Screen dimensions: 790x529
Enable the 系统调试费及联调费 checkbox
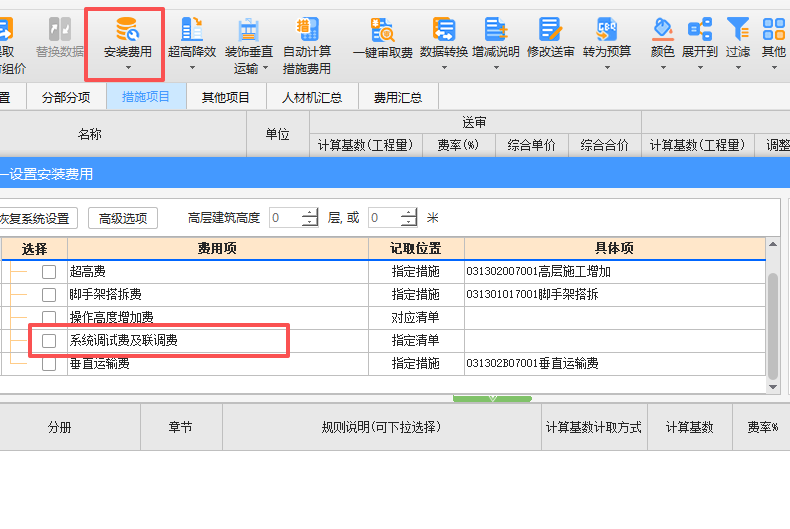tap(49, 341)
